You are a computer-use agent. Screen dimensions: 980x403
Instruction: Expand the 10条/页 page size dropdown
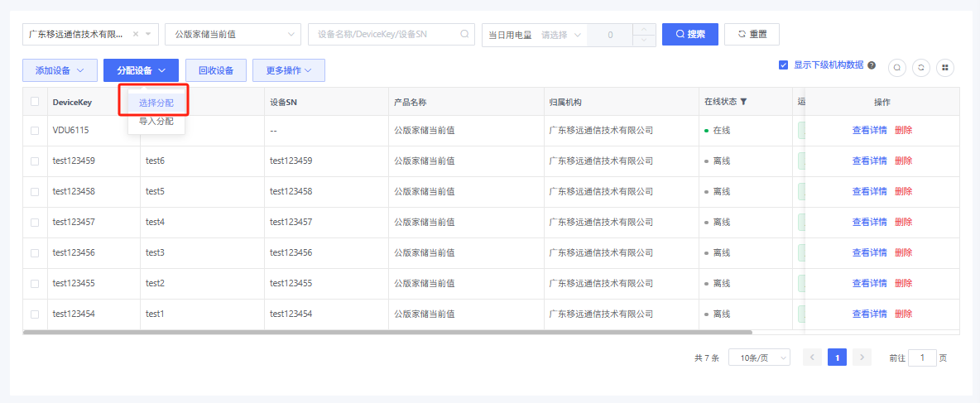759,357
